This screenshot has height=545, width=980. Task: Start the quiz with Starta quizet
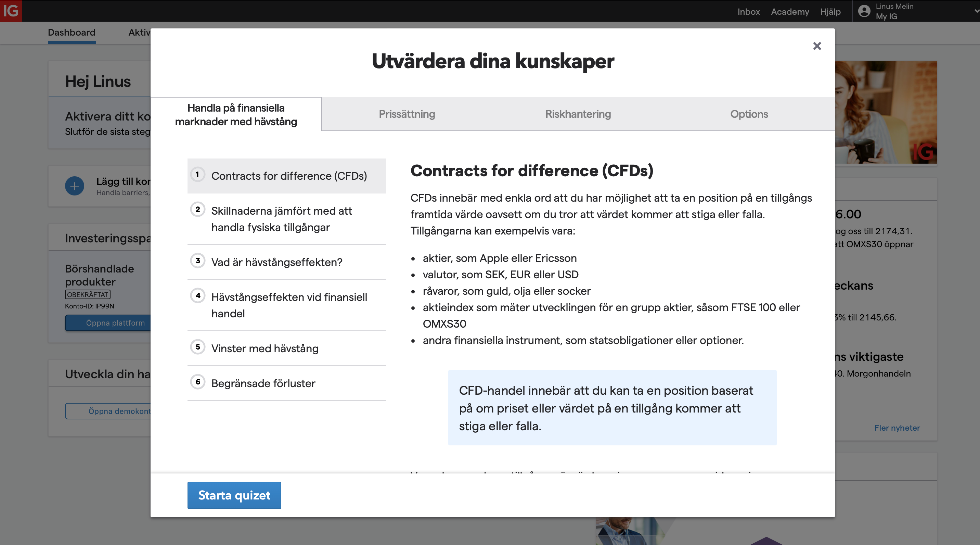(x=234, y=495)
